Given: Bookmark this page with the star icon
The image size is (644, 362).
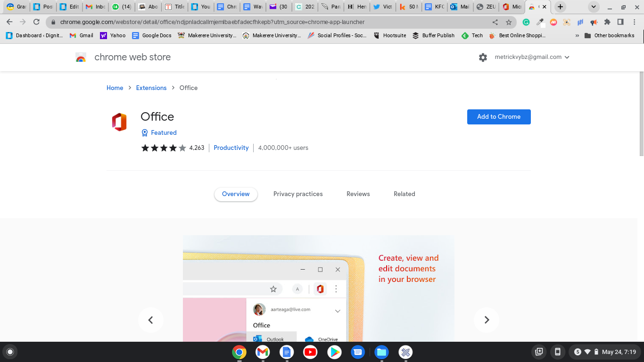Looking at the screenshot, I should coord(509,22).
